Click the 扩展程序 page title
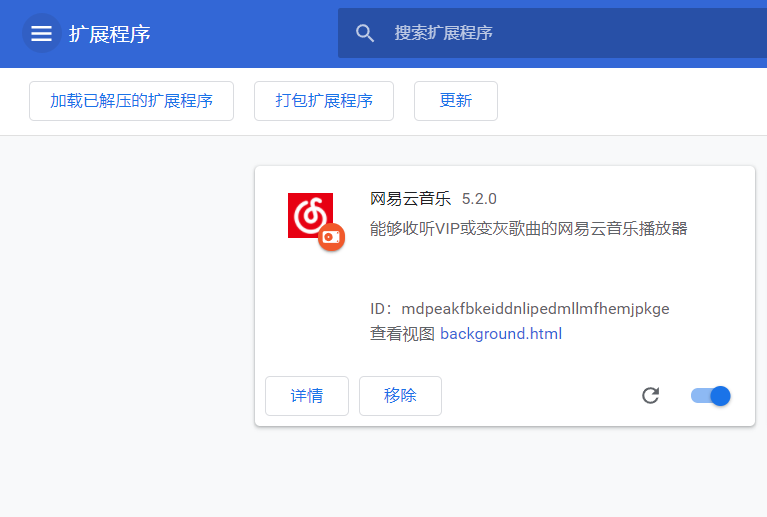Screen dimensions: 767x517 tap(110, 34)
